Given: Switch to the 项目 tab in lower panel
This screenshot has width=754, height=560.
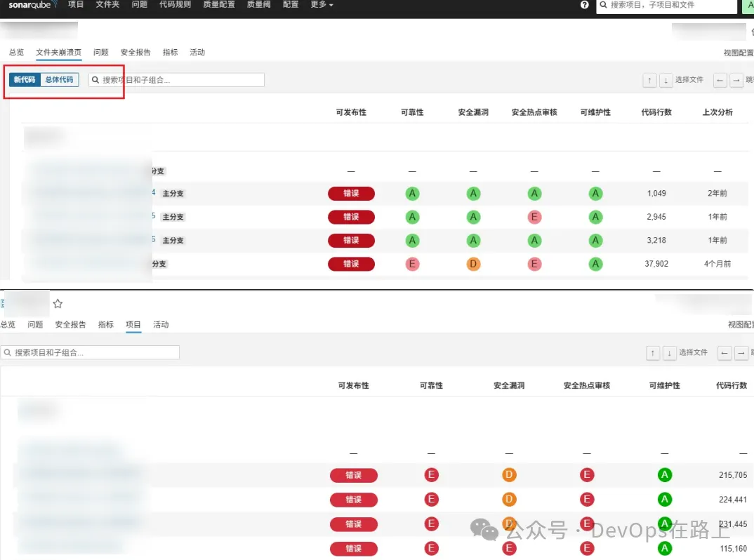Looking at the screenshot, I should [x=133, y=325].
